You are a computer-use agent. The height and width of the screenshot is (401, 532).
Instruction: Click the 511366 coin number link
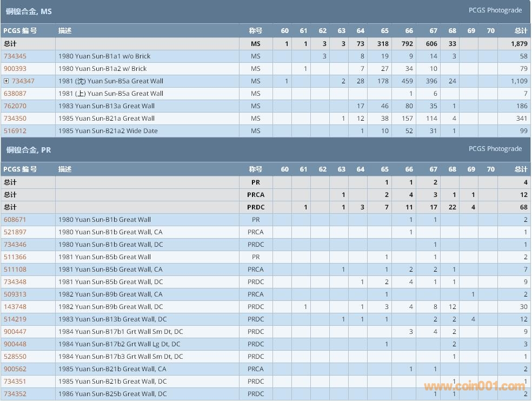pos(15,257)
